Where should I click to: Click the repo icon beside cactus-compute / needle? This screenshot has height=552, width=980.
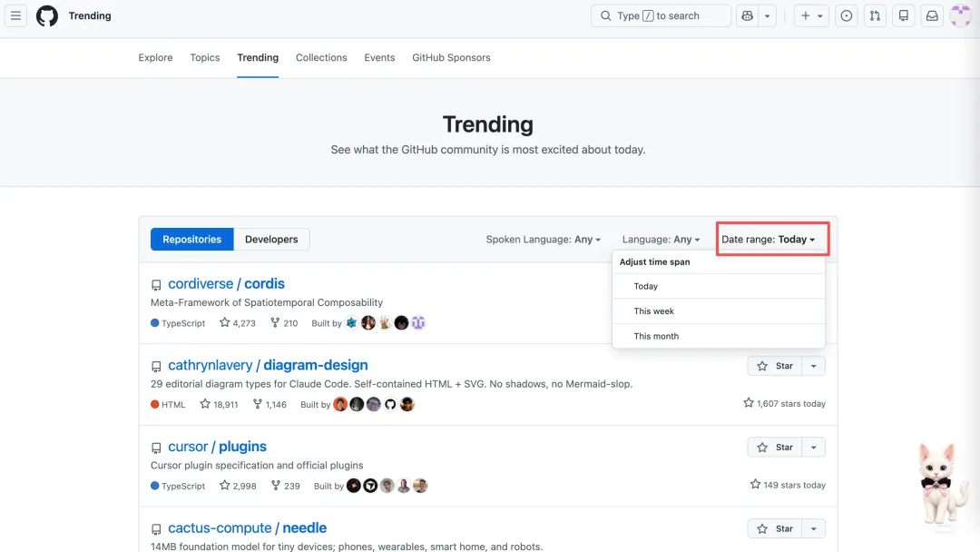[x=156, y=529]
